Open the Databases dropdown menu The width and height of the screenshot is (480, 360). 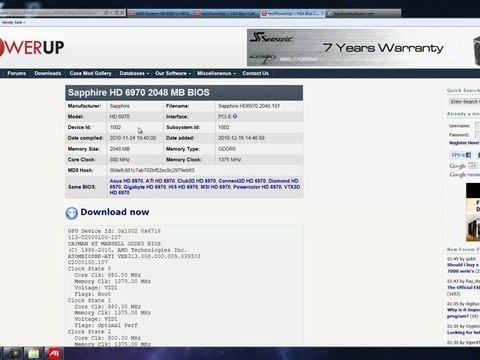[x=134, y=73]
